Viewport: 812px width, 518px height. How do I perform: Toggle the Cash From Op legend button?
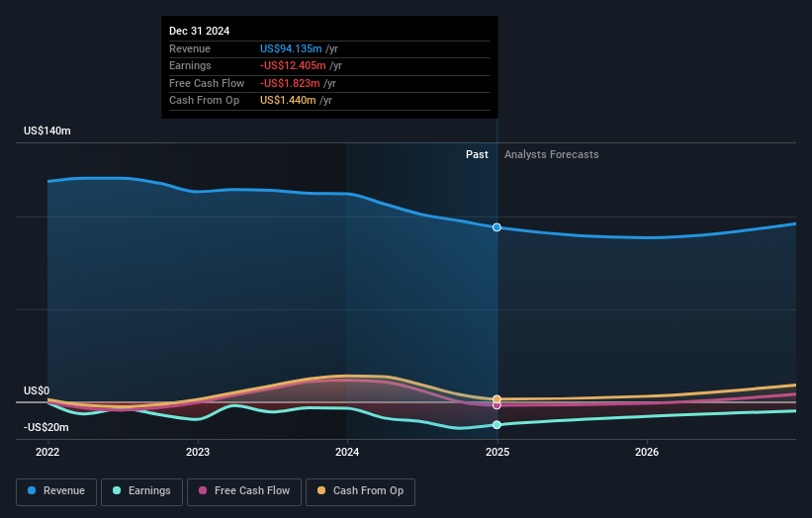pyautogui.click(x=360, y=491)
